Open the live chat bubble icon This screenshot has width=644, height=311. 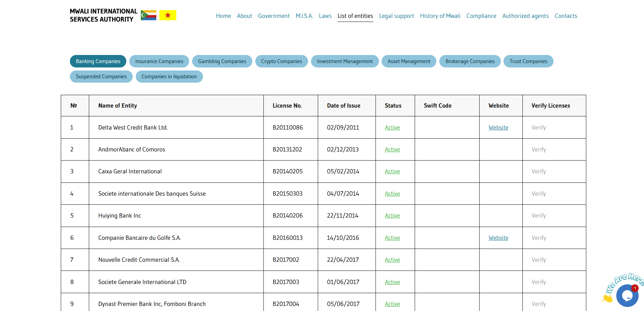pyautogui.click(x=627, y=295)
